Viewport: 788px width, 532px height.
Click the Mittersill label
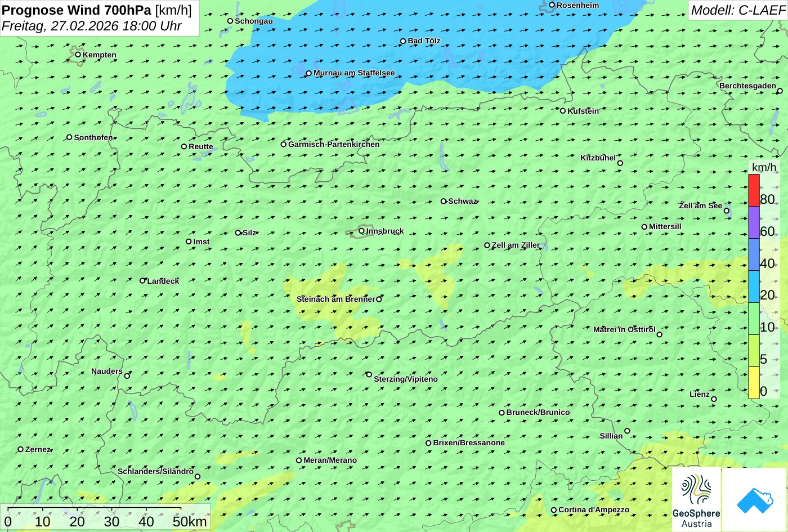tap(665, 226)
